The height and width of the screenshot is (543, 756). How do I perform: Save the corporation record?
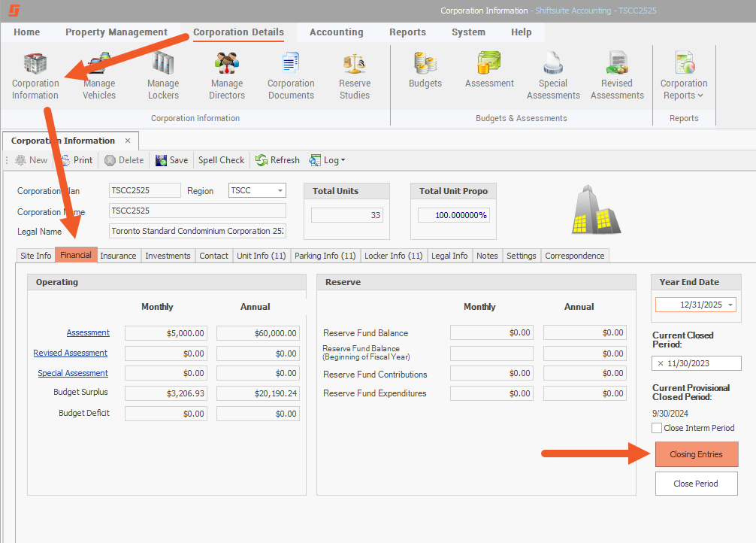point(171,160)
